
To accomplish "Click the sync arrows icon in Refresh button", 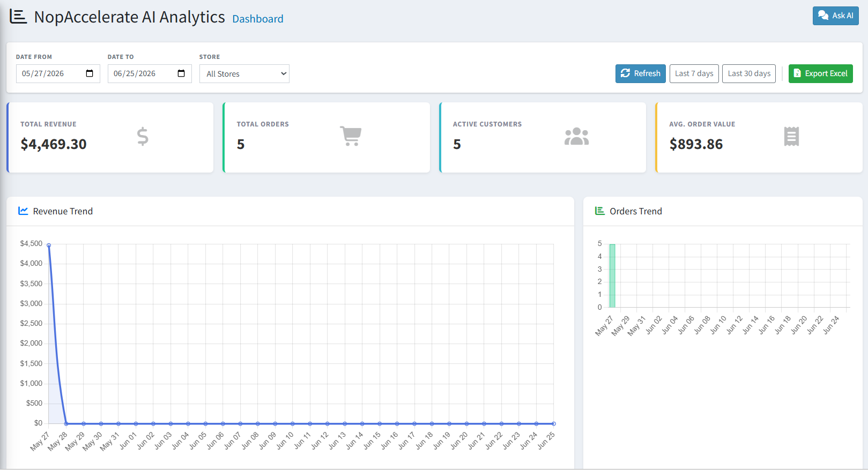I will point(625,73).
